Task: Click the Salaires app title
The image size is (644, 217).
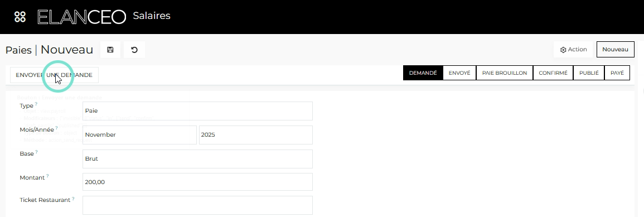Action: [x=152, y=16]
